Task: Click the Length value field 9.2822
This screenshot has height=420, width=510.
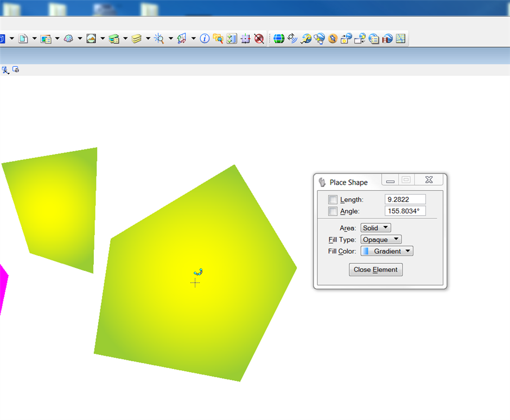Action: pyautogui.click(x=405, y=199)
